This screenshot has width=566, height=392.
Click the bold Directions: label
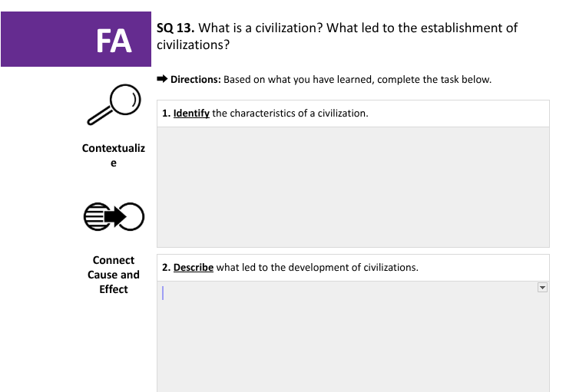[x=195, y=80]
